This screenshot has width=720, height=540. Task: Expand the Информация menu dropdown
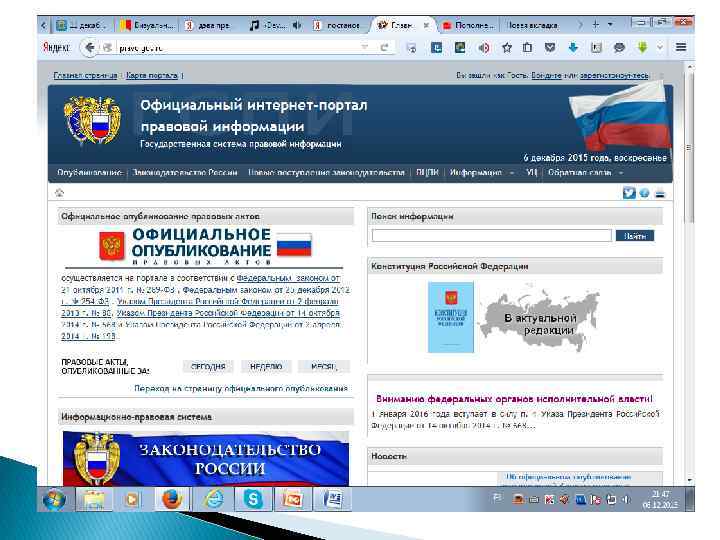click(x=512, y=173)
